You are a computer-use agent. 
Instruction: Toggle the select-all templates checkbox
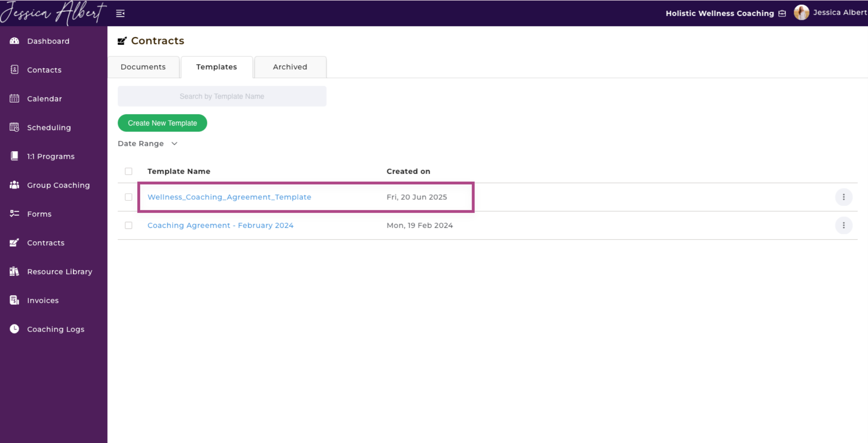pos(129,171)
